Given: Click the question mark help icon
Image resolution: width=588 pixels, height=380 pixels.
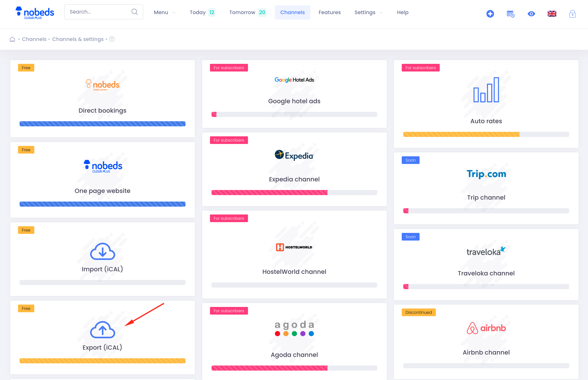Looking at the screenshot, I should (112, 39).
